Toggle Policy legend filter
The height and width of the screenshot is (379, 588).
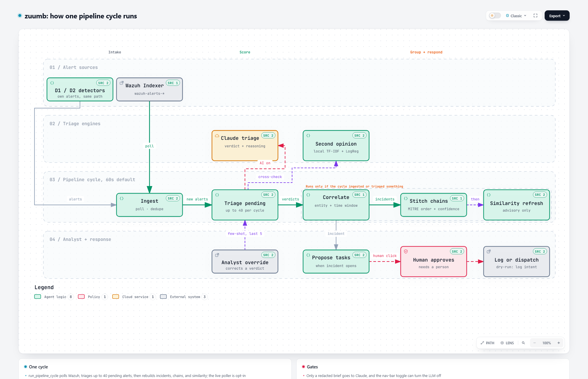[93, 297]
